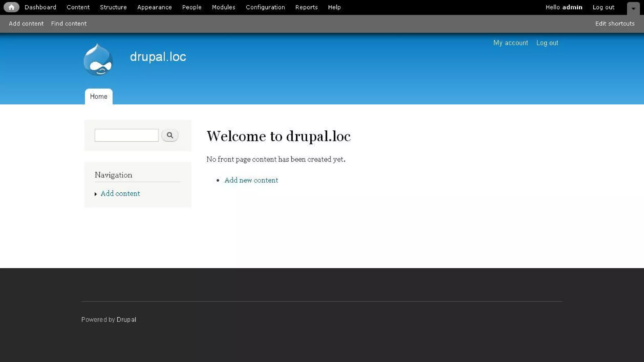Expand the Add content navigation arrow
Image resolution: width=644 pixels, height=362 pixels.
click(96, 194)
